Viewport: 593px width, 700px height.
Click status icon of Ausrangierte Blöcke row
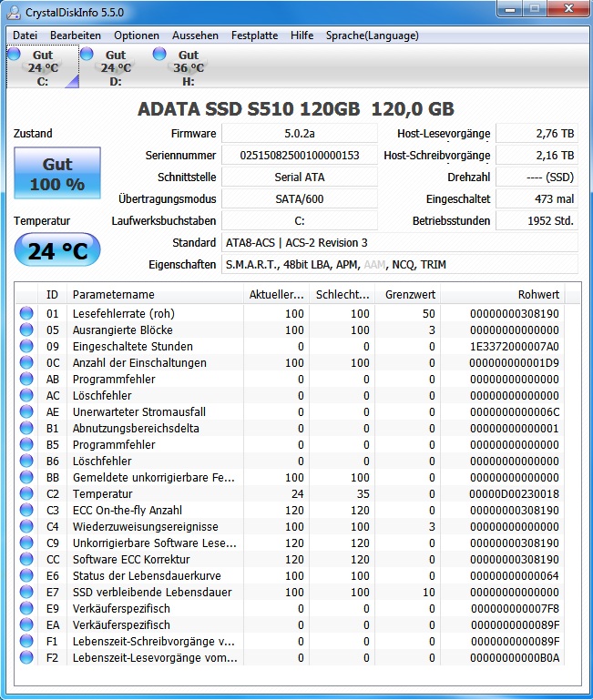tap(26, 330)
